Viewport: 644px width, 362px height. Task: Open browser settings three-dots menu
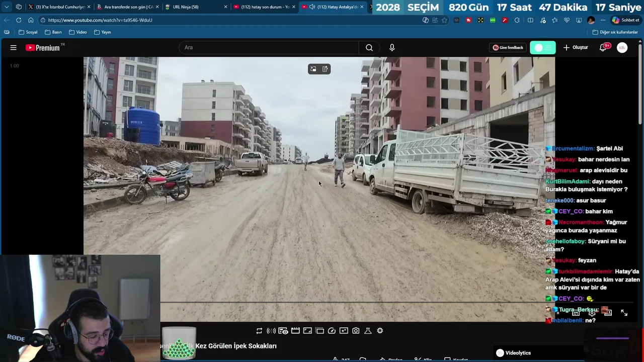point(603,20)
